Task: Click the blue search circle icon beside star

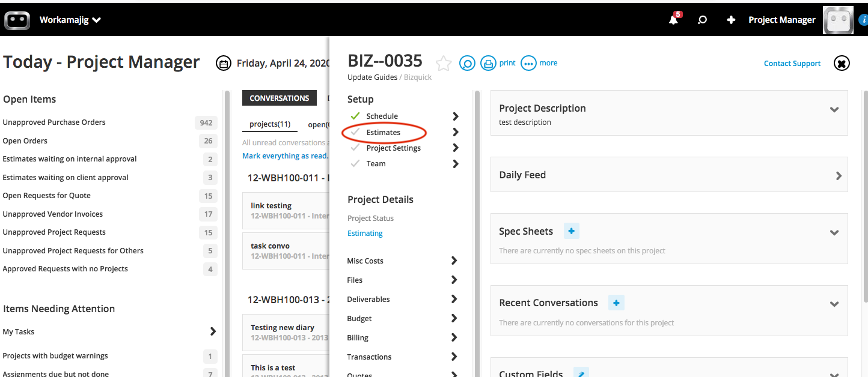Action: [x=467, y=63]
